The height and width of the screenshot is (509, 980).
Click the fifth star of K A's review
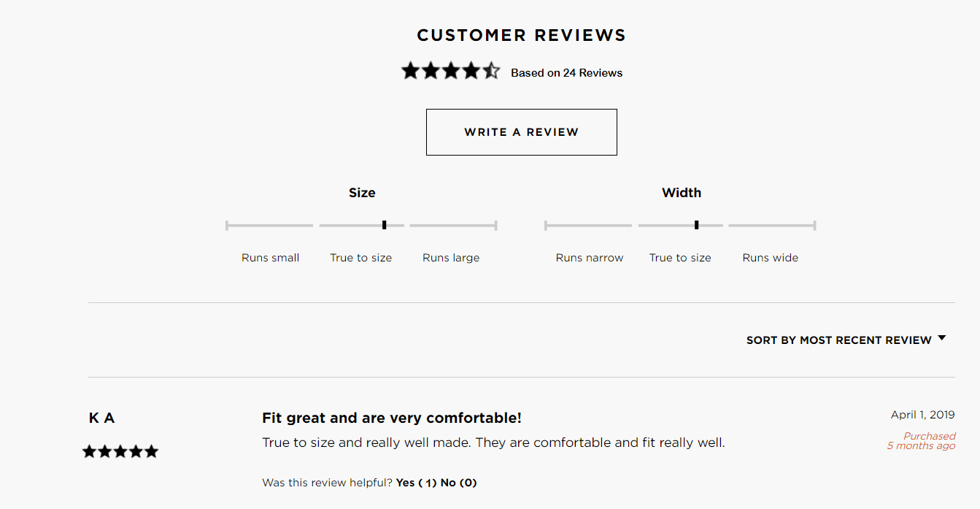[152, 451]
